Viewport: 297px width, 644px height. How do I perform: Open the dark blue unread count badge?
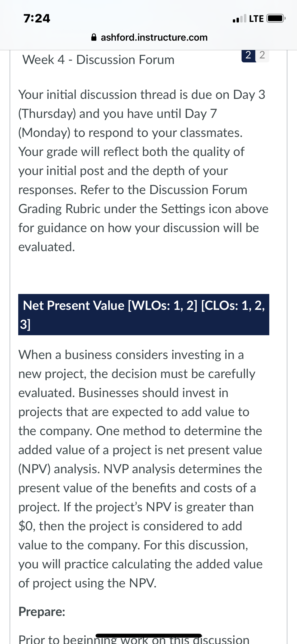coord(248,55)
